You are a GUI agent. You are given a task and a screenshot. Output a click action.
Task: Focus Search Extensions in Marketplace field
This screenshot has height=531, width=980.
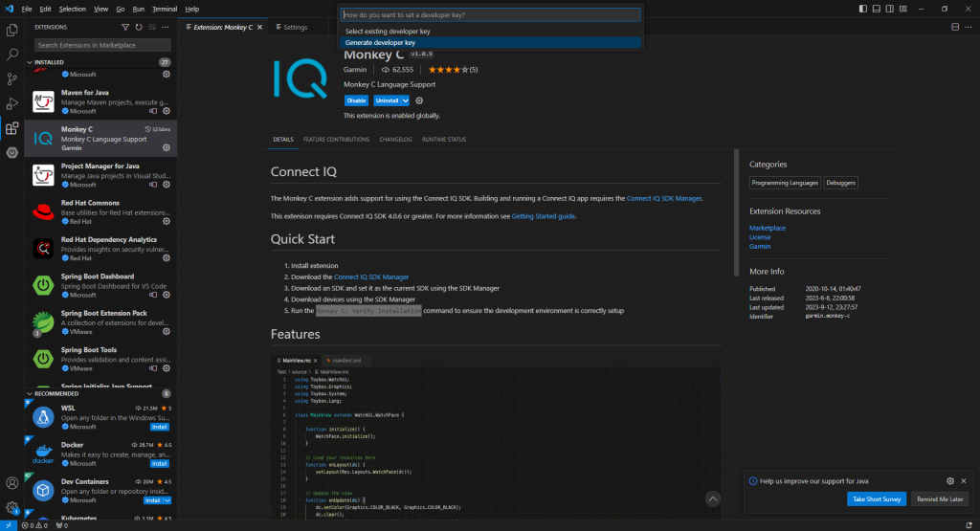102,45
